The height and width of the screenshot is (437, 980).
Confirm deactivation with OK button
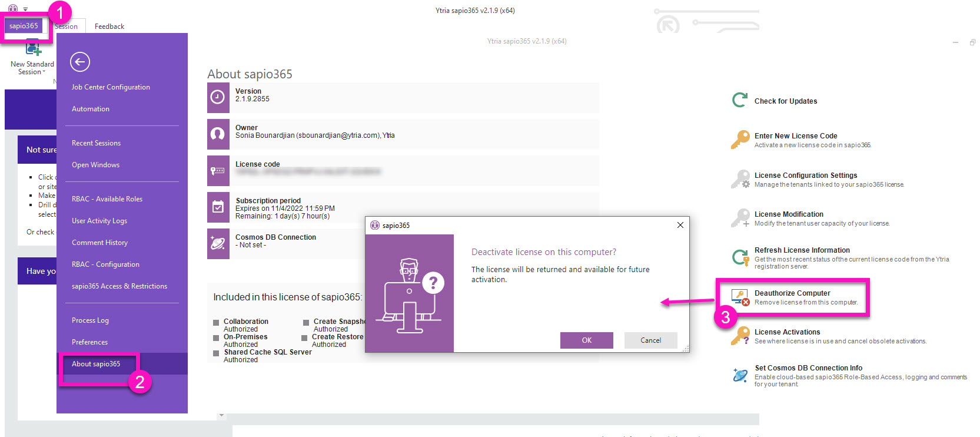click(586, 340)
